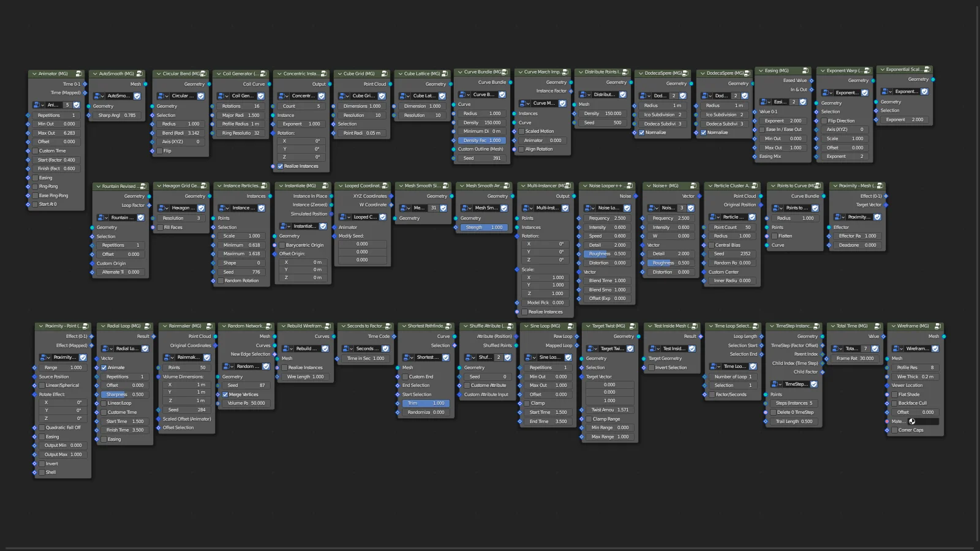
Task: Open the browse node group icon on Coil Generator
Action: (221, 96)
